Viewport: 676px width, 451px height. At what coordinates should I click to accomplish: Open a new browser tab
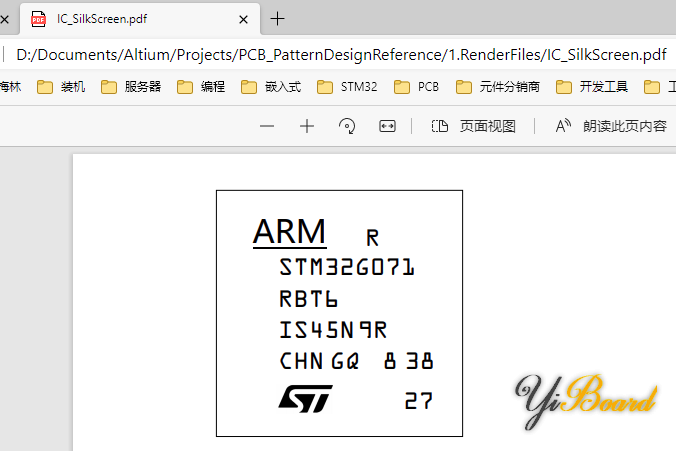pyautogui.click(x=277, y=19)
